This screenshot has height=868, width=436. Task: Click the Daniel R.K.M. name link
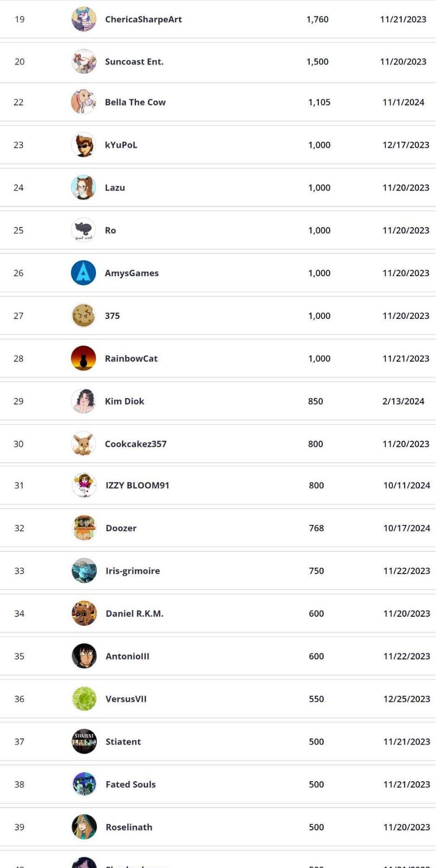tap(135, 614)
